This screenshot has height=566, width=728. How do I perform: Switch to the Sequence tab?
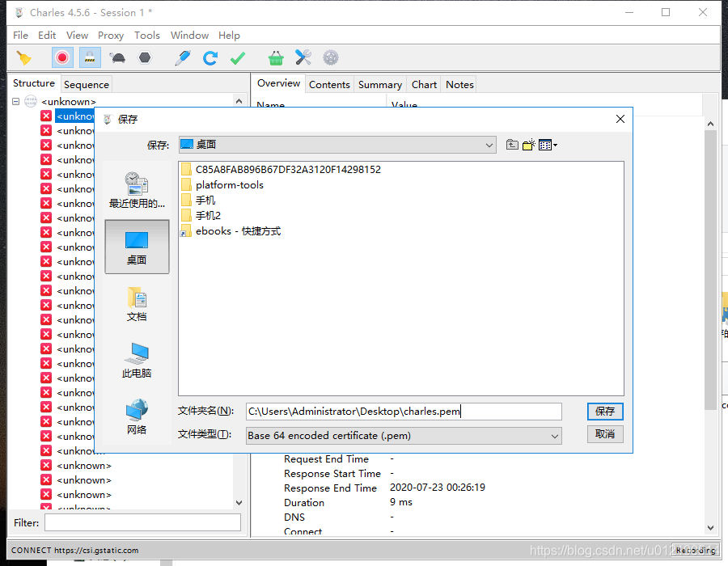coord(87,84)
